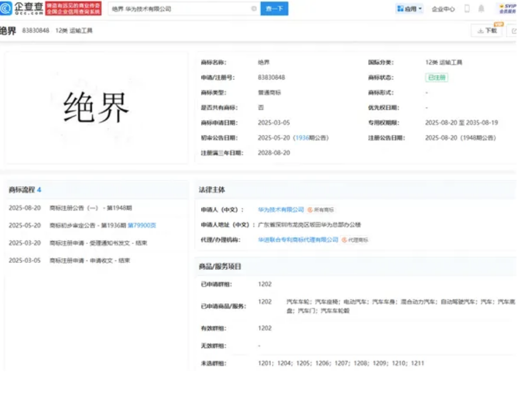This screenshot has height=416, width=532.
Task: Open the SVIP membership icon
Action: (507, 9)
